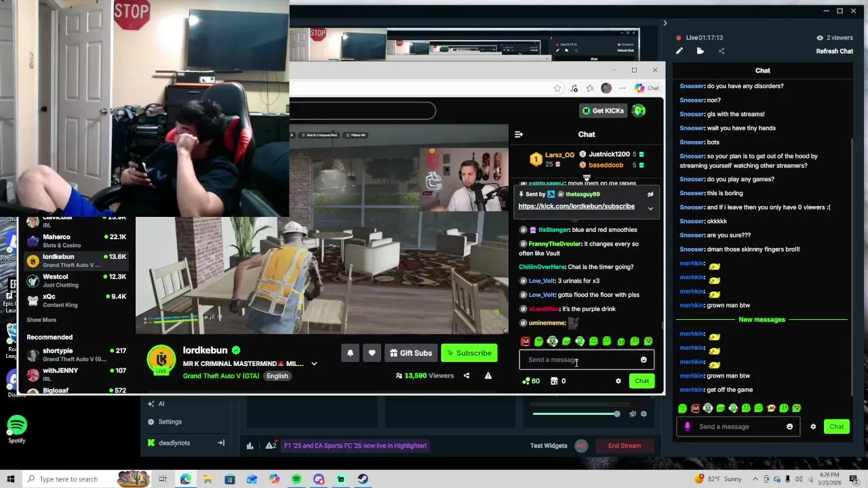Collapse the Kick chat panel

(x=519, y=134)
